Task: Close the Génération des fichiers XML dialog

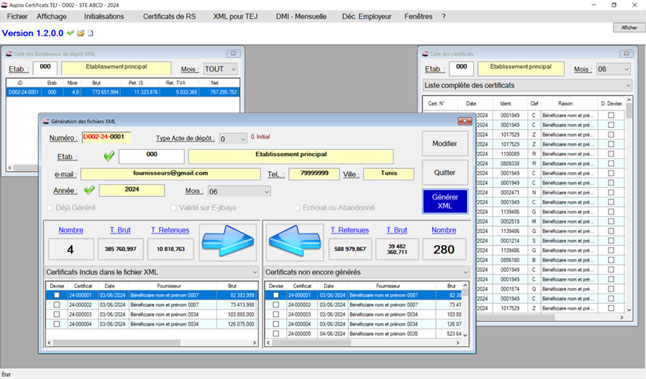Action: pyautogui.click(x=465, y=121)
